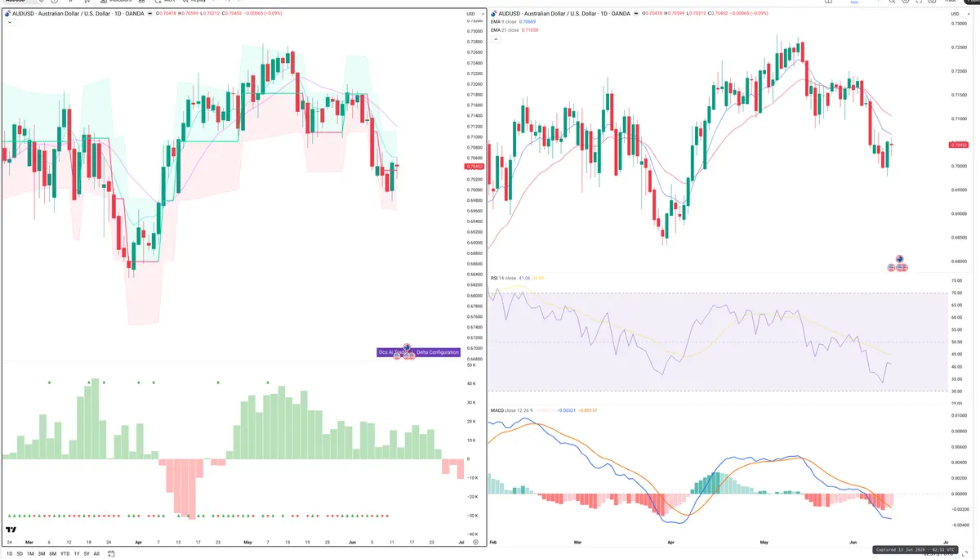Image resolution: width=980 pixels, height=559 pixels.
Task: Click the AUDUSD flag icon in right chart title
Action: point(496,13)
